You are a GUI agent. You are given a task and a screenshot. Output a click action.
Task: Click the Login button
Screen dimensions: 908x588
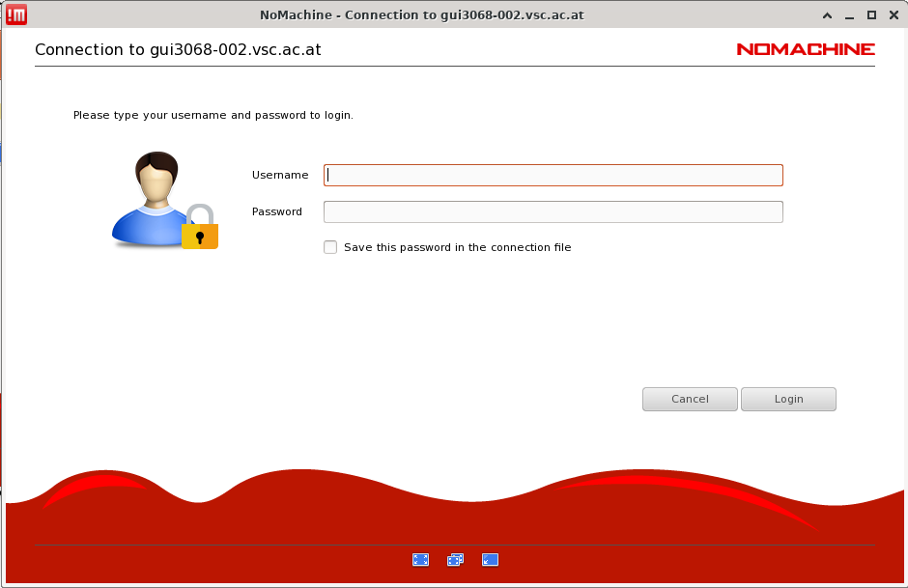789,400
